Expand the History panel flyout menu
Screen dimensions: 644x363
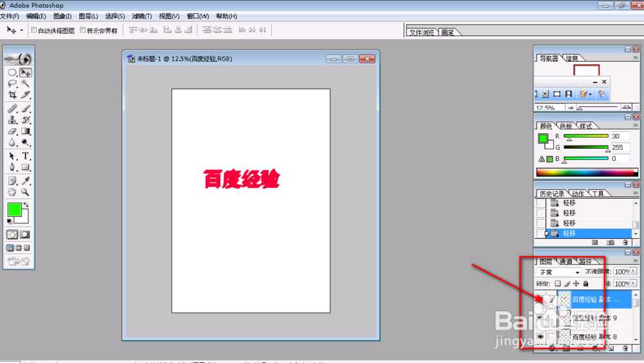point(636,194)
